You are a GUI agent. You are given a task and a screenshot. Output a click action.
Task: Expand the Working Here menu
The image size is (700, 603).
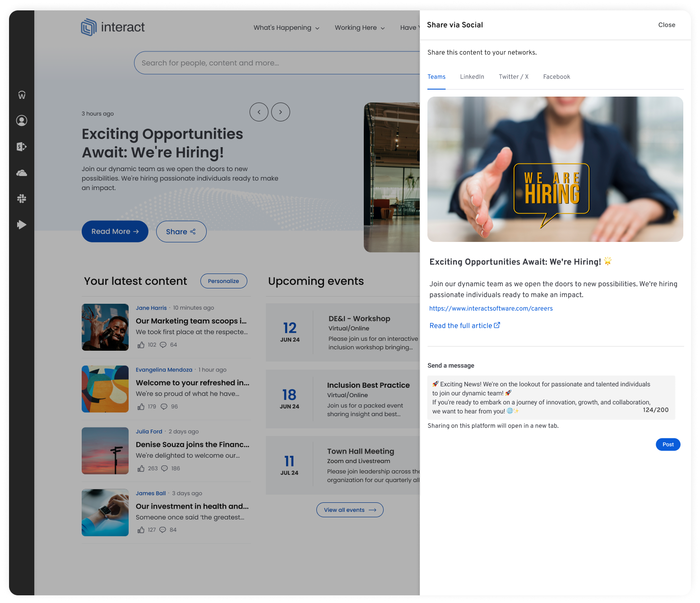coord(360,28)
